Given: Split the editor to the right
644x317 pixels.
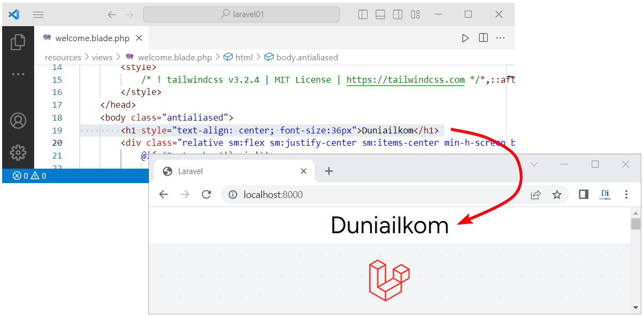Looking at the screenshot, I should pyautogui.click(x=483, y=38).
